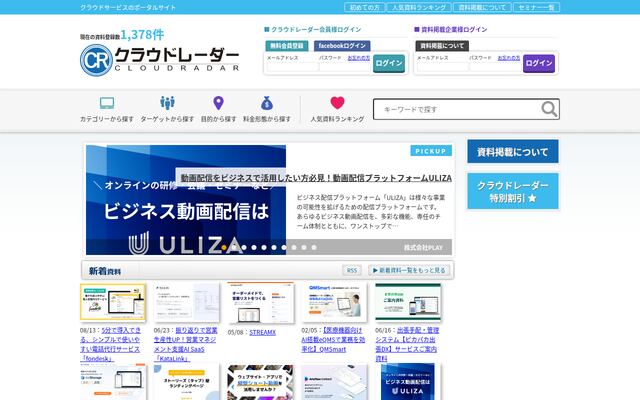Open the KataLink 営業マネジメント link
The height and width of the screenshot is (400, 640).
pos(186,344)
